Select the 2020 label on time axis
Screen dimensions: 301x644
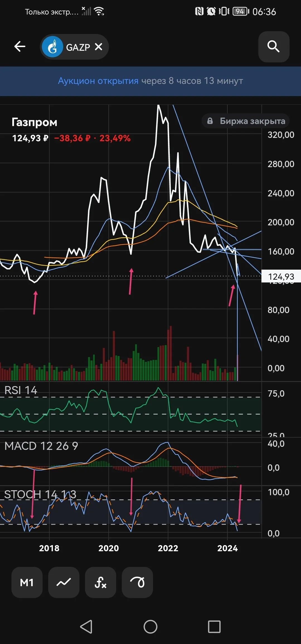pos(109,548)
